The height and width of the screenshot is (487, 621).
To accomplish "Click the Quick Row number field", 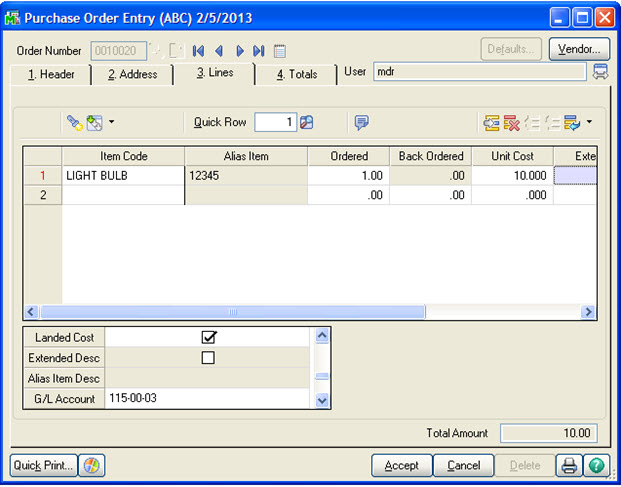I will point(275,122).
